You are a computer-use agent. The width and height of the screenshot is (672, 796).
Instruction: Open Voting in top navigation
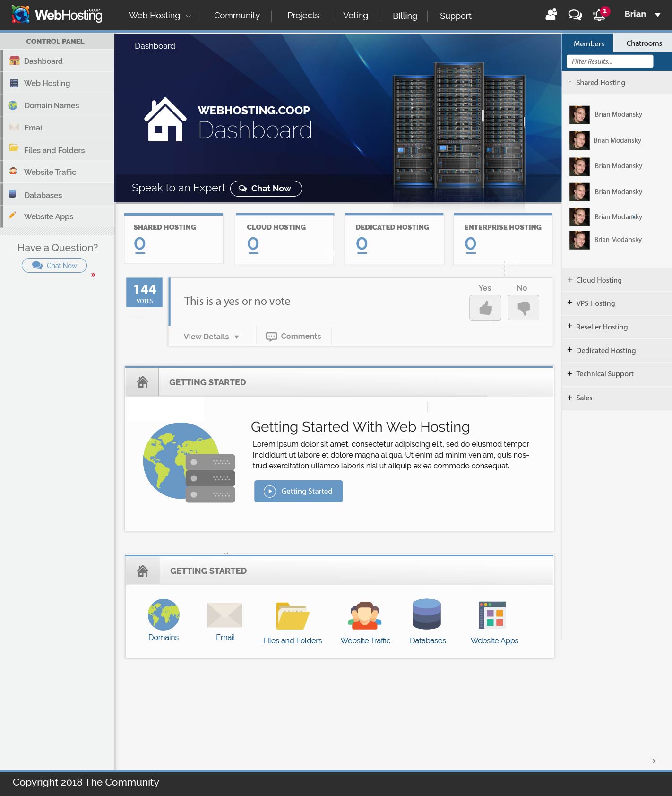tap(355, 16)
